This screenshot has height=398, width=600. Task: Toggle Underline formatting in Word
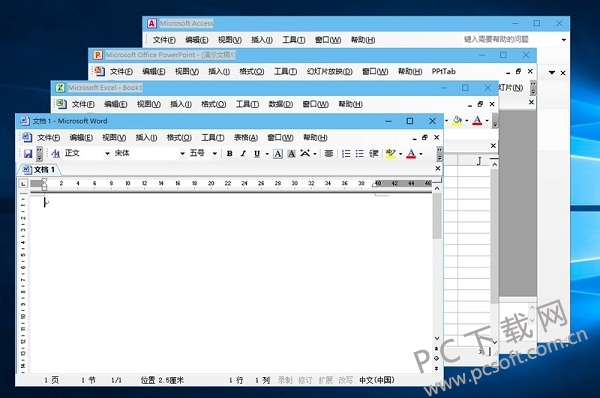257,153
